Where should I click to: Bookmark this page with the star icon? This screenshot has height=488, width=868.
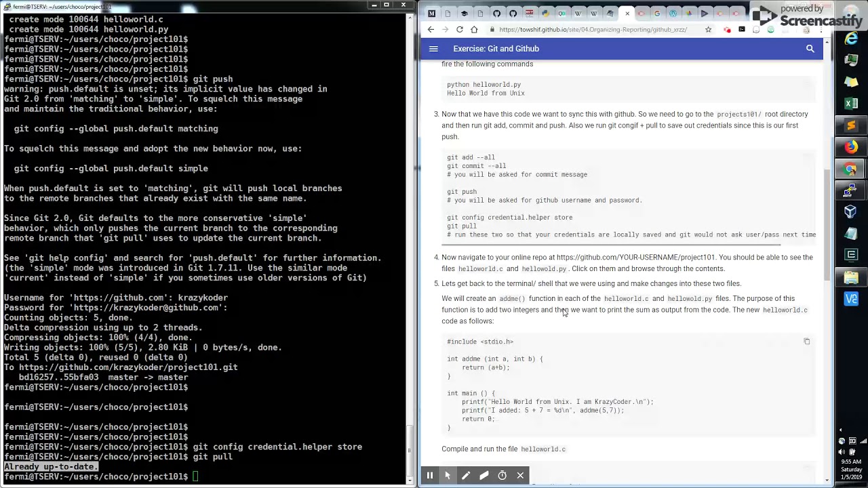(x=709, y=30)
